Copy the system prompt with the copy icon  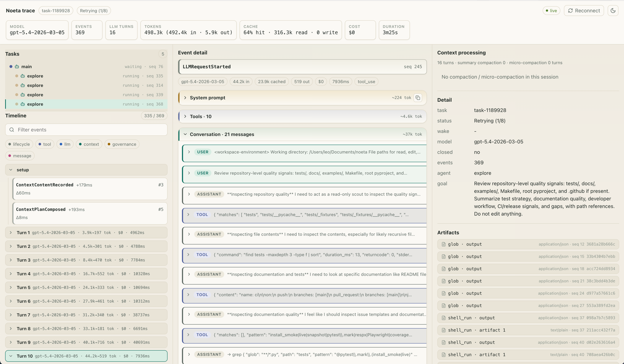pyautogui.click(x=418, y=98)
